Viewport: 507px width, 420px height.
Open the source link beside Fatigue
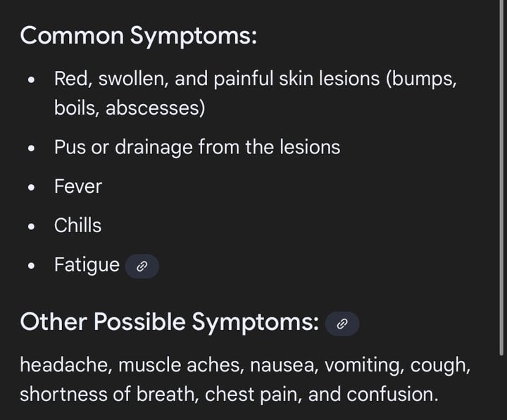142,266
